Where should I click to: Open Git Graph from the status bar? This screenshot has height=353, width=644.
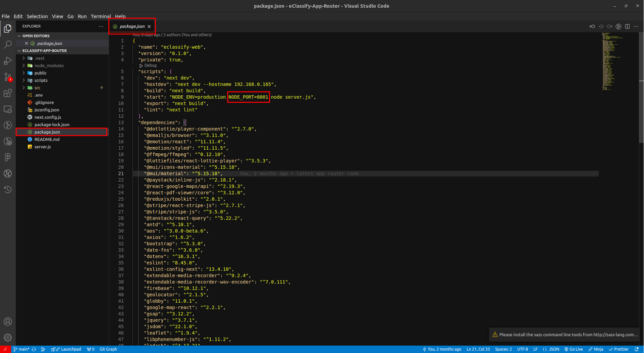pyautogui.click(x=108, y=349)
